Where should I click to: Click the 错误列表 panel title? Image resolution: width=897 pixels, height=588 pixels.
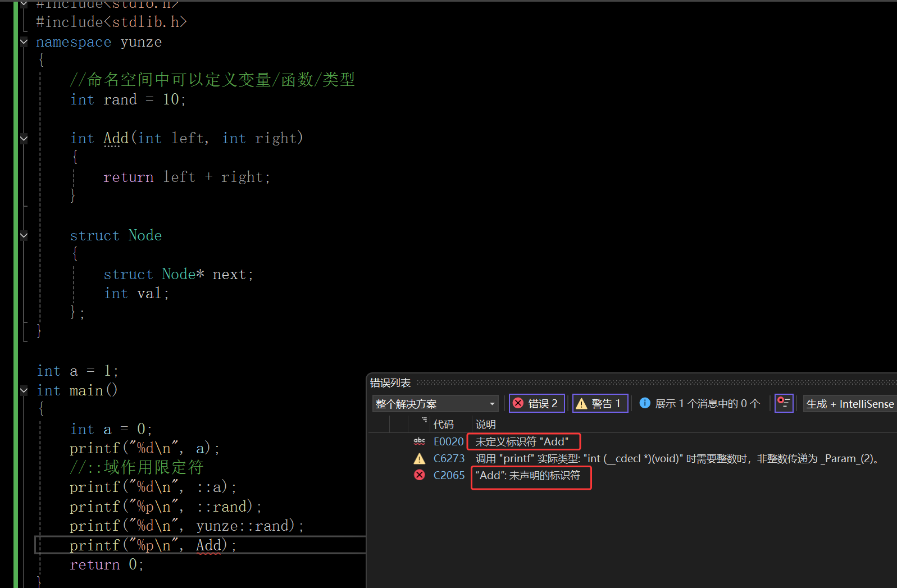click(390, 383)
